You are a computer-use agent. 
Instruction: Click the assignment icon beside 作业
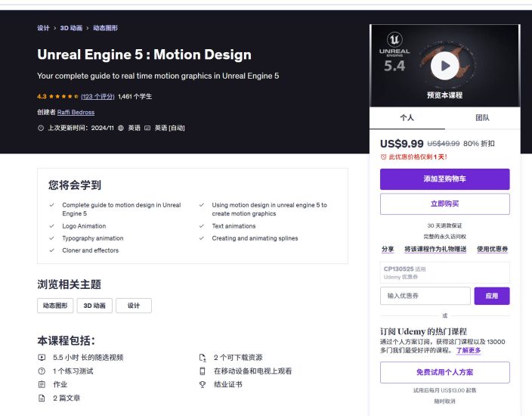tap(42, 384)
